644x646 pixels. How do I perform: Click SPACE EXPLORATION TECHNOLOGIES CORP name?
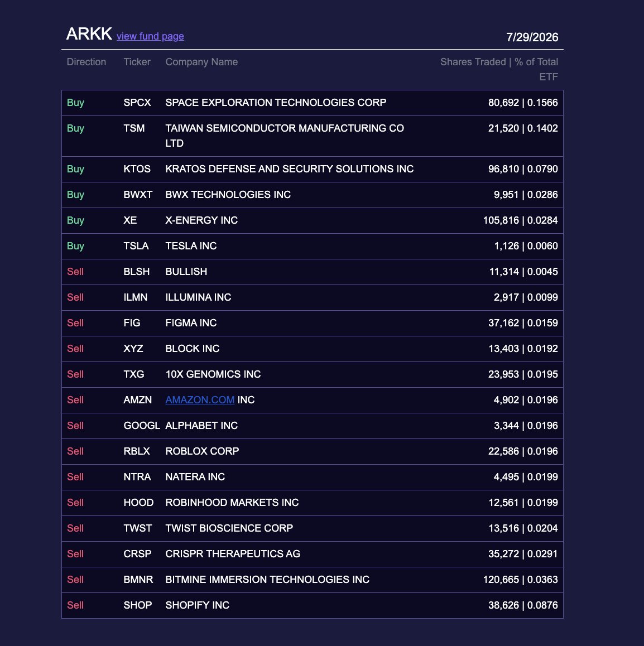click(x=276, y=103)
